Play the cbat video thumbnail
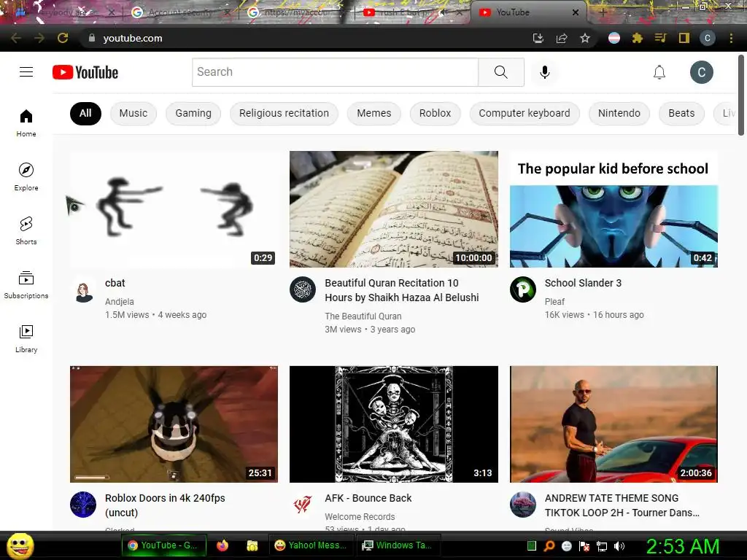The image size is (747, 560). click(174, 209)
